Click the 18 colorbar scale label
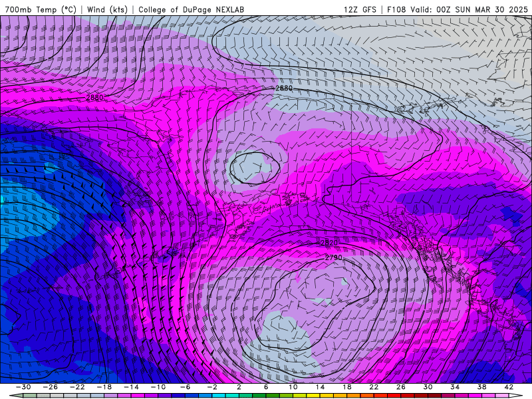532x399 pixels. (x=346, y=387)
